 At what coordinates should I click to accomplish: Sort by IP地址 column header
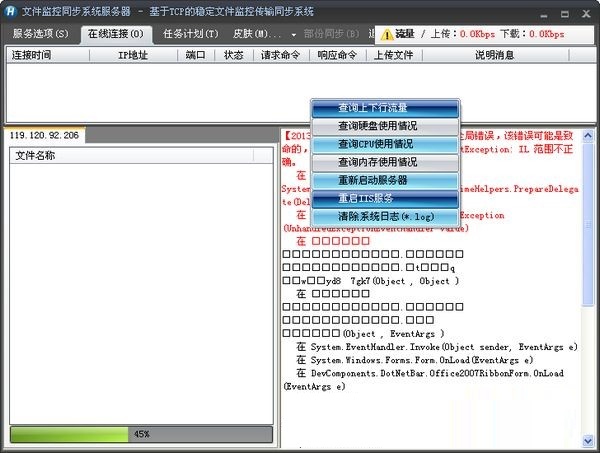pos(138,55)
